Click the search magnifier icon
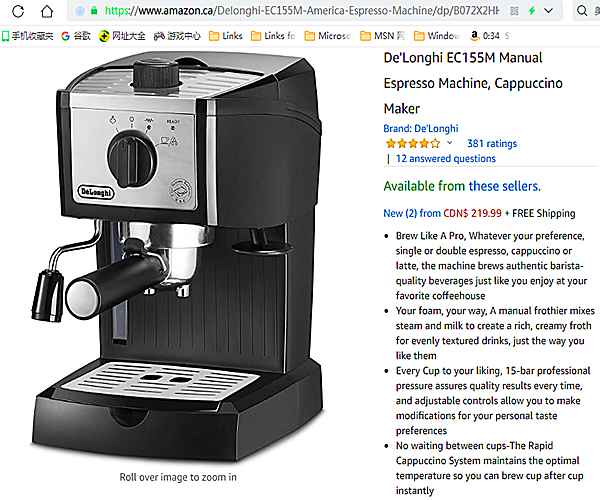The height and width of the screenshot is (500, 600). click(x=582, y=11)
